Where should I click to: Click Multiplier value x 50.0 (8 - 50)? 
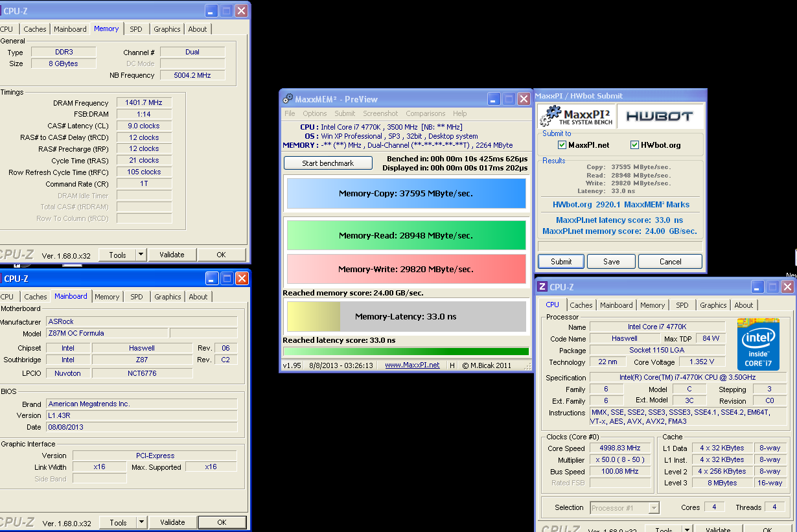[621, 460]
